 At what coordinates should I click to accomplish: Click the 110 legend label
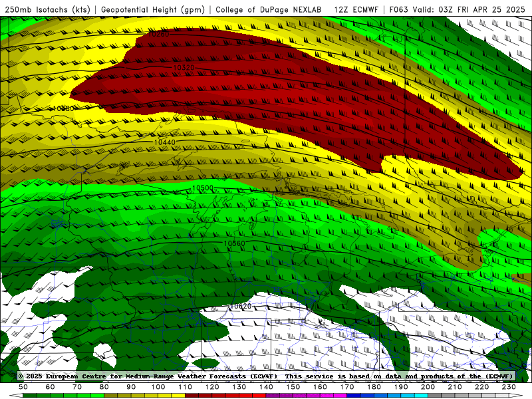point(186,387)
